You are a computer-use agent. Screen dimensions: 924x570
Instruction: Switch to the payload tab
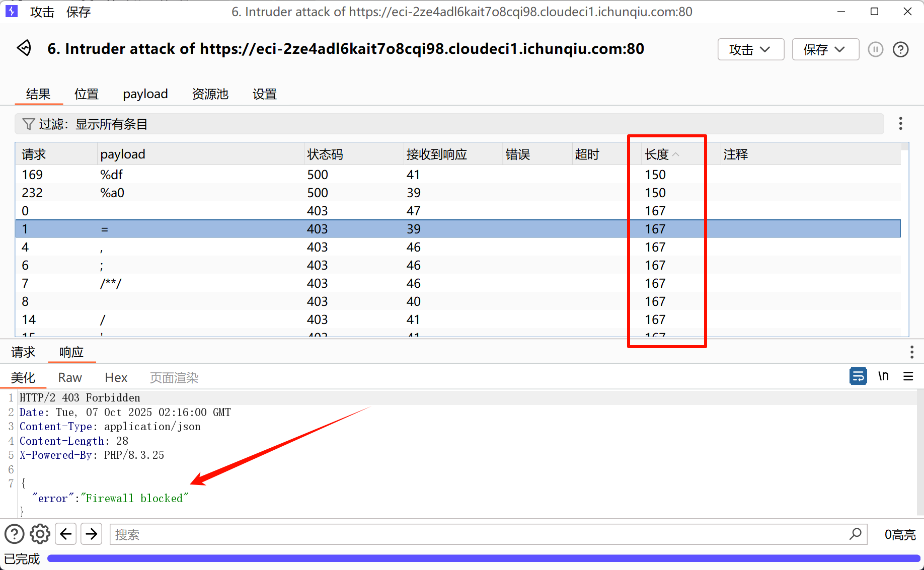pyautogui.click(x=145, y=94)
